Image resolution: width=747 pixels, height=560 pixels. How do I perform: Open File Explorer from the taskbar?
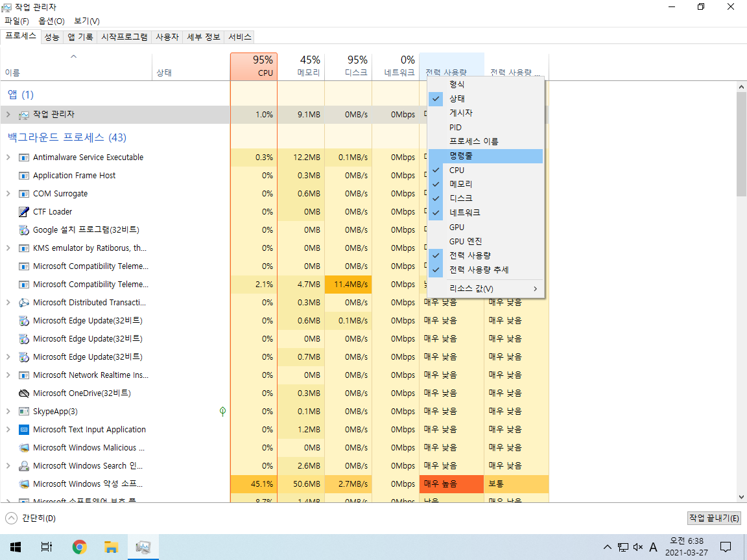111,546
